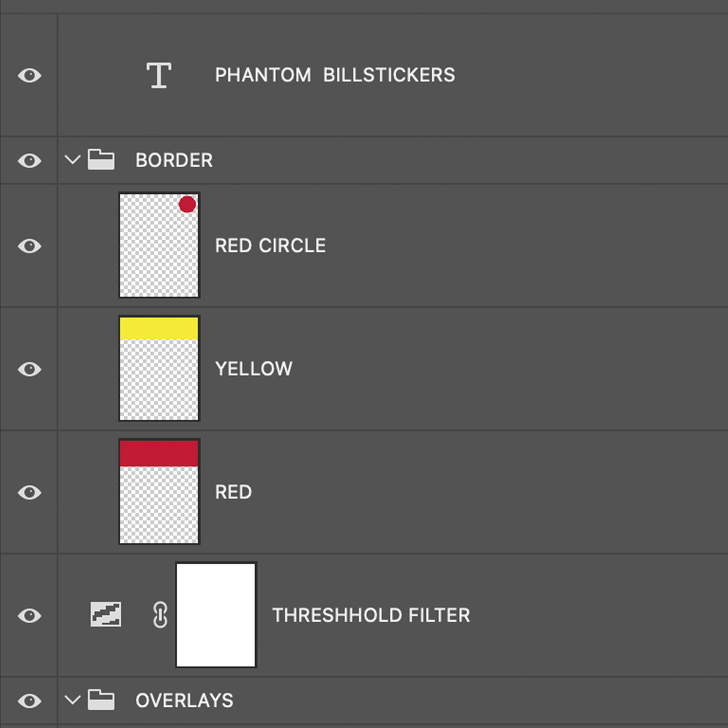Select the RED layer thumbnail
Viewport: 728px width, 728px height.
159,492
